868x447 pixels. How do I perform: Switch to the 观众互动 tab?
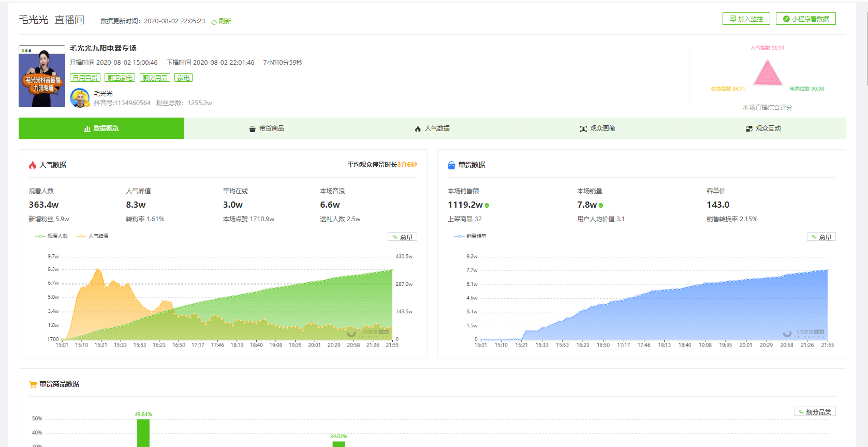coord(763,128)
